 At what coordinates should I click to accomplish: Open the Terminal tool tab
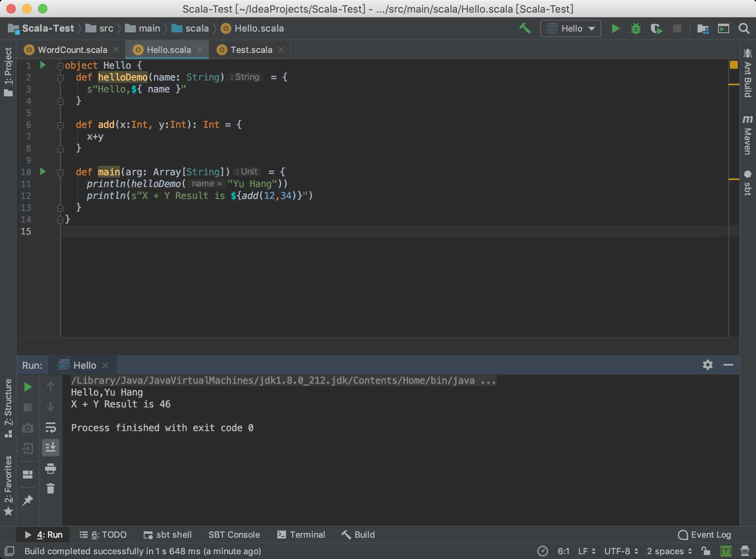click(x=301, y=535)
